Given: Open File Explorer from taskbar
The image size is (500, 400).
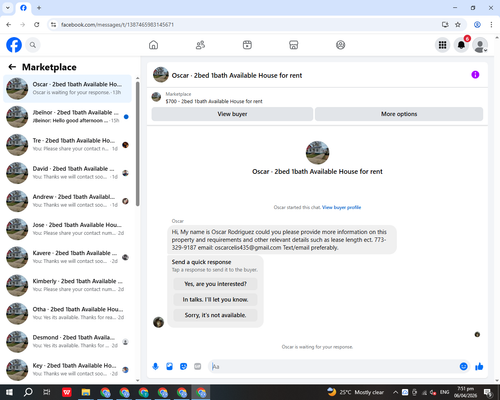Looking at the screenshot, I should tap(86, 392).
